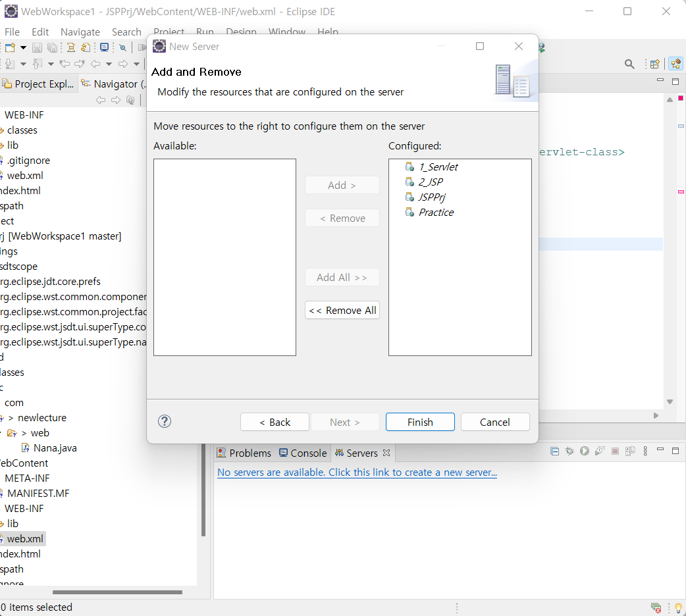Click Publish to the server icon
This screenshot has width=686, height=616.
[x=630, y=451]
